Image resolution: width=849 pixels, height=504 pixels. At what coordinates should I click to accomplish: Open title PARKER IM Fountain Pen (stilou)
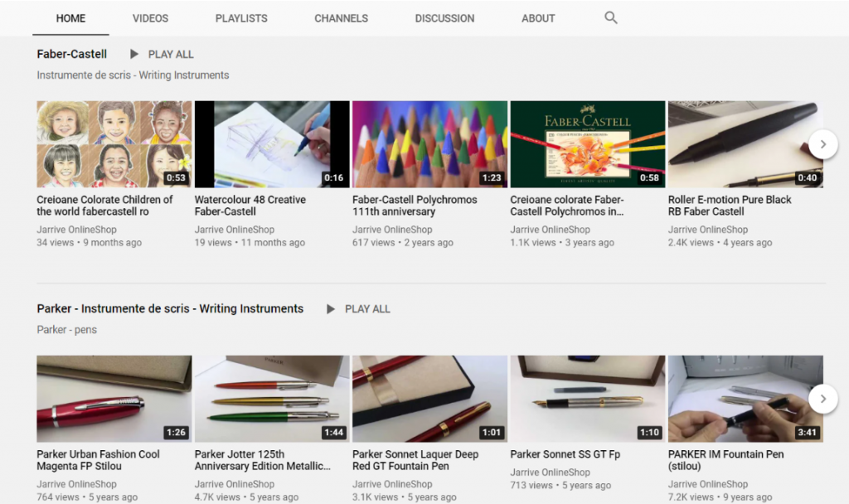(x=726, y=460)
